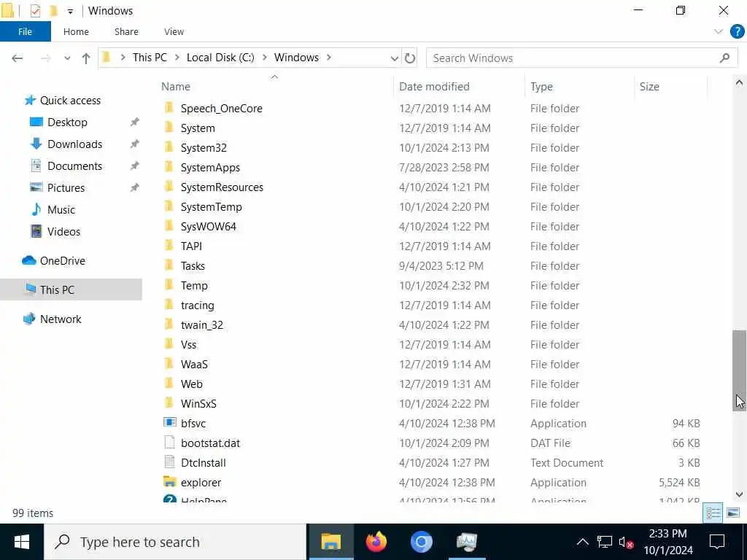Select the SystemApps folder
This screenshot has width=747, height=560.
click(210, 168)
